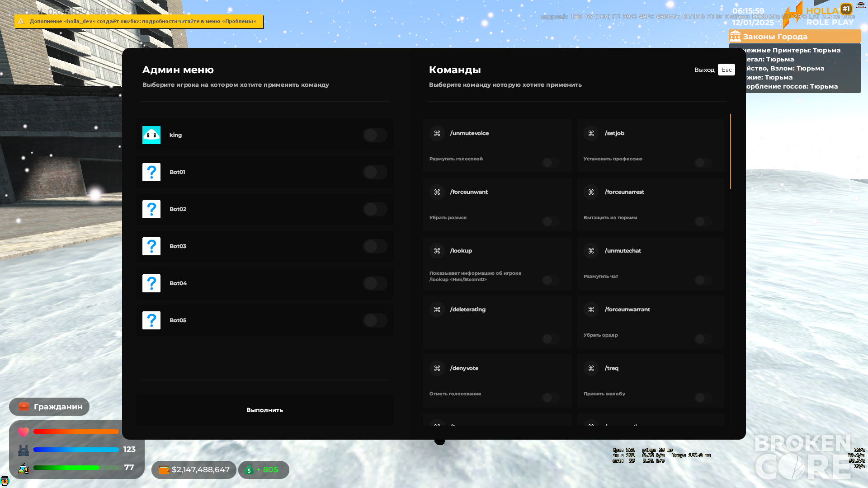Click the /forceunarrest command icon
Screen dimensions: 868x488
pos(591,192)
